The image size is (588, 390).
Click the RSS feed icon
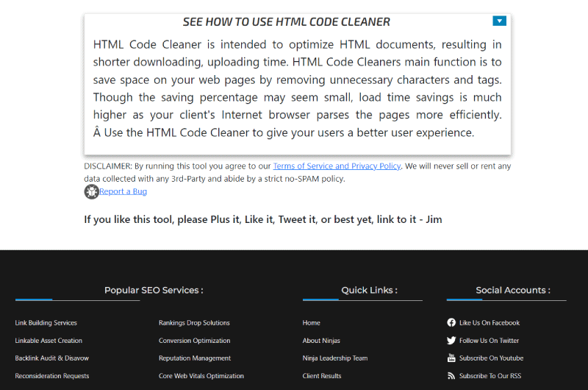pyautogui.click(x=451, y=376)
